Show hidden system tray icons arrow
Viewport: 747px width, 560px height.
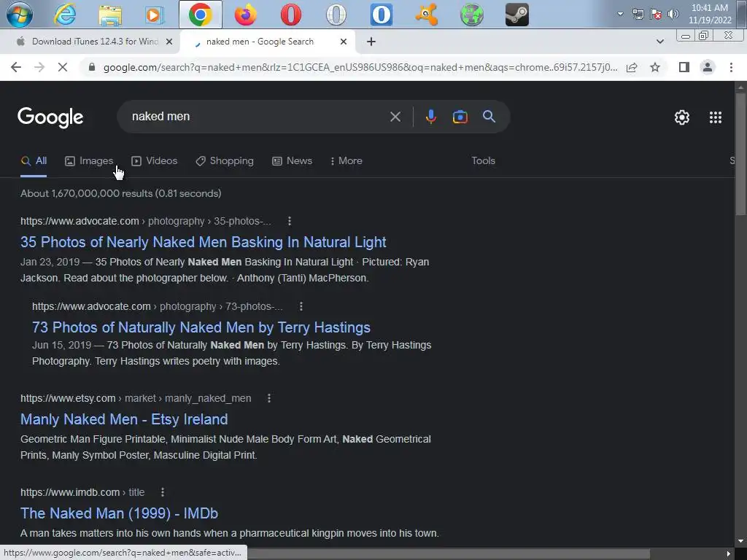click(620, 14)
